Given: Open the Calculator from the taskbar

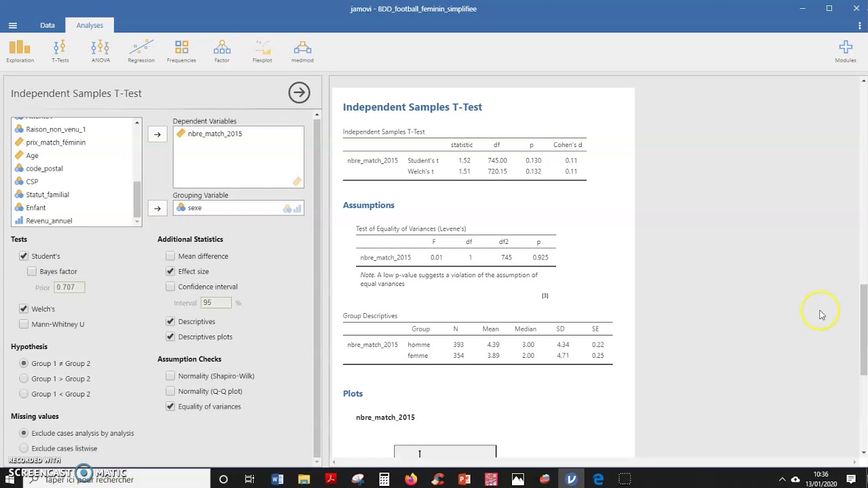Looking at the screenshot, I should [384, 479].
